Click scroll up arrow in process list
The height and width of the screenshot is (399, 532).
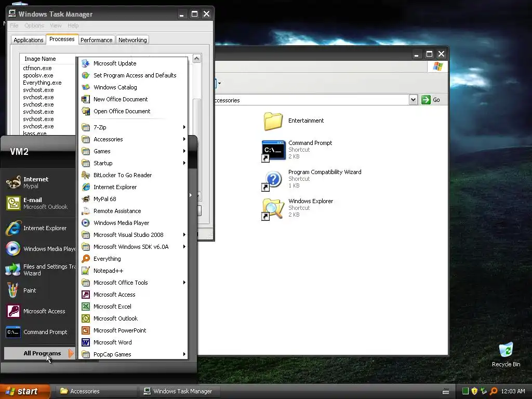[x=197, y=59]
